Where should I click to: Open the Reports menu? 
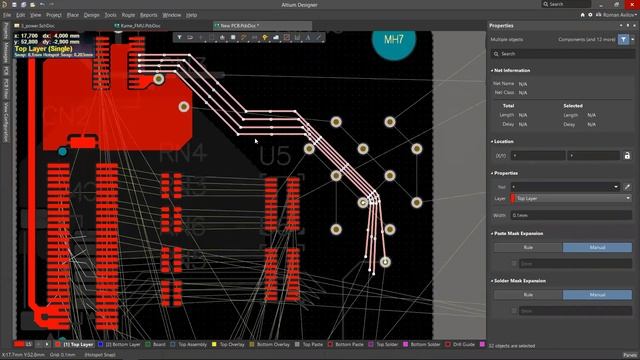click(149, 15)
